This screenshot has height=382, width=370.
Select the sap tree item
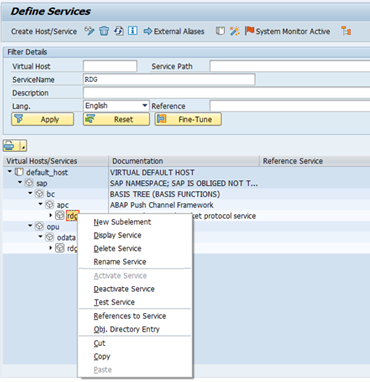tap(42, 183)
